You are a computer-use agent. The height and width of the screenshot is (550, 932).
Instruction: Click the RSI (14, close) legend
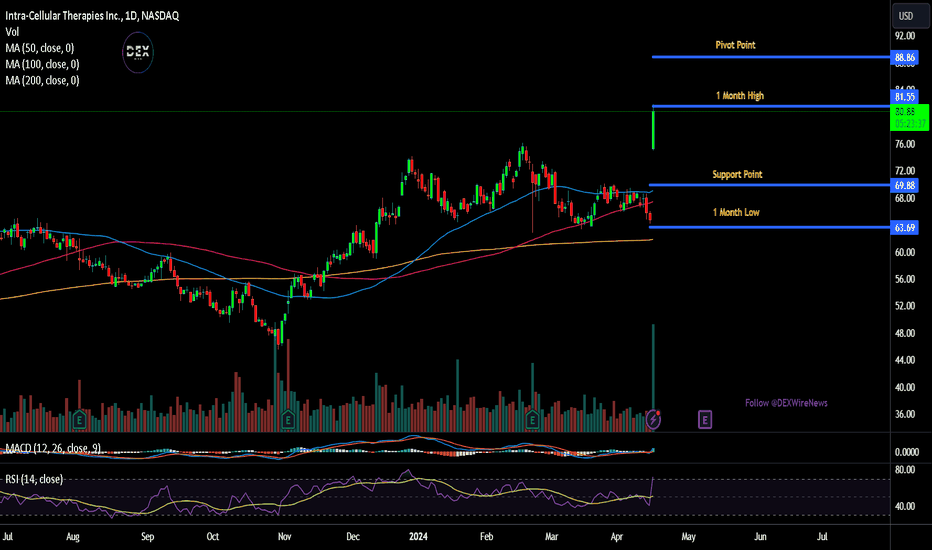[x=34, y=479]
